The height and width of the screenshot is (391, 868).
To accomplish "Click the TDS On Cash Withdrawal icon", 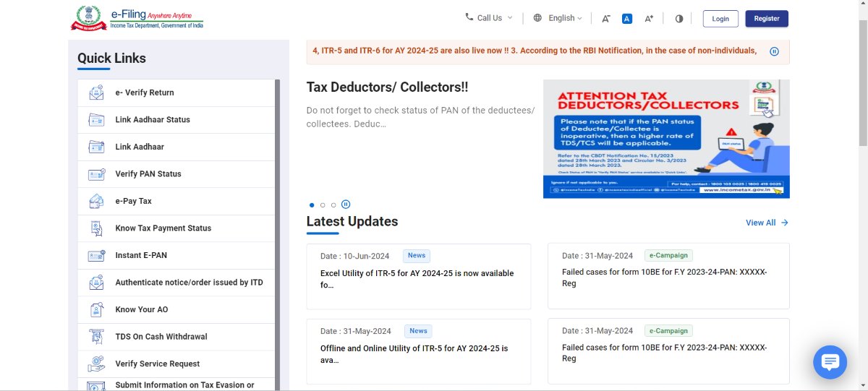I will (96, 337).
